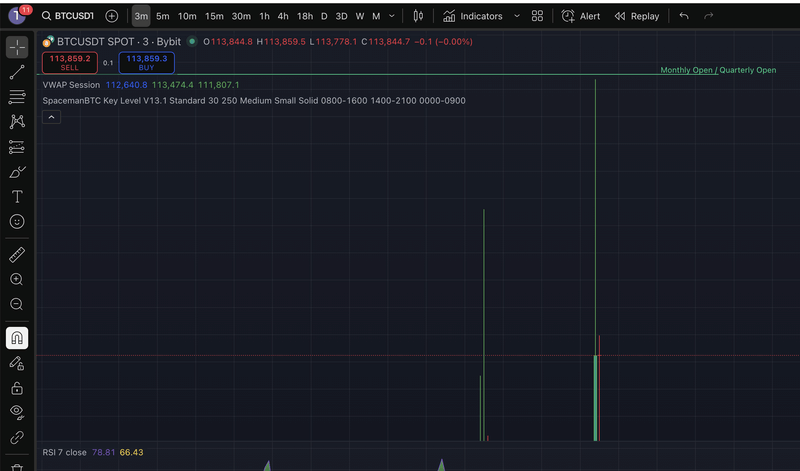Click the remove drawings trash icon
The width and height of the screenshot is (800, 471).
click(17, 466)
